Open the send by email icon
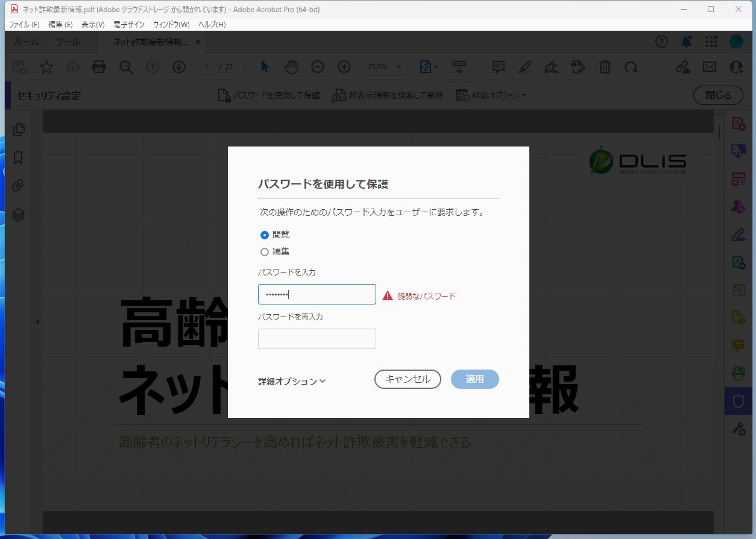This screenshot has height=539, width=756. [710, 67]
